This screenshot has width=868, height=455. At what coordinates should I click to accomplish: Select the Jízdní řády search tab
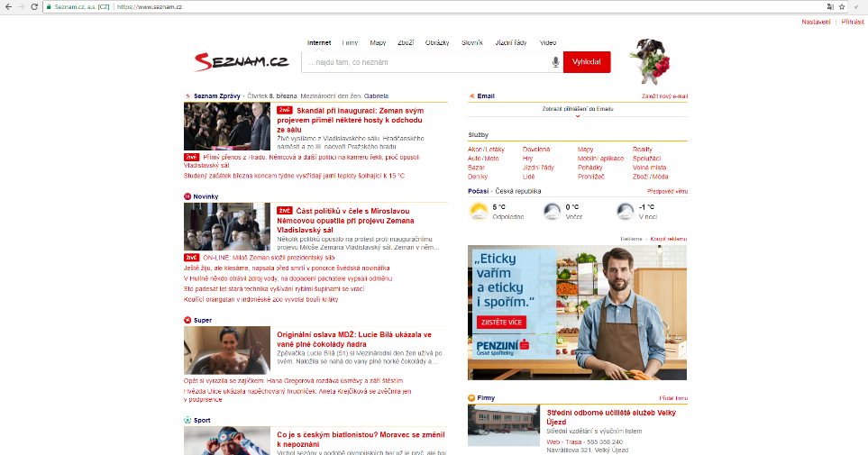coord(511,42)
